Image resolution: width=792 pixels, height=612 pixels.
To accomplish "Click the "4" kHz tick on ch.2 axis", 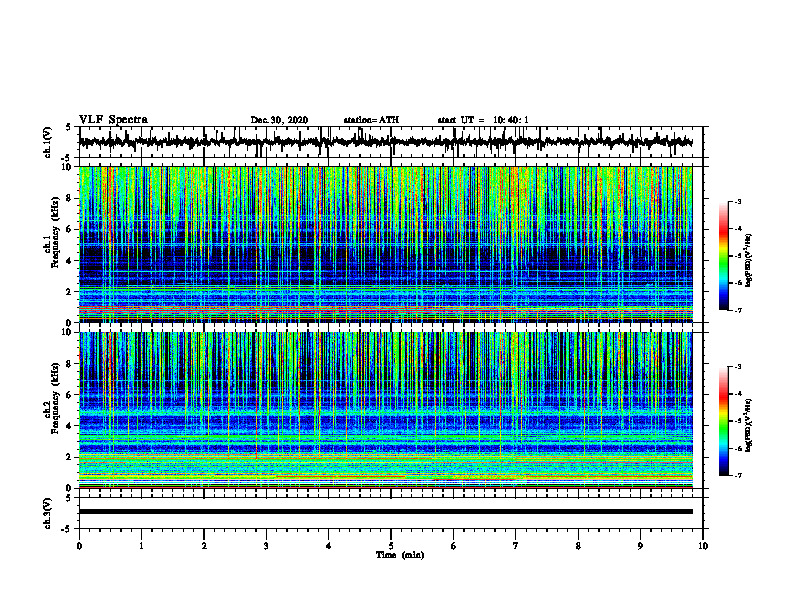I will pyautogui.click(x=69, y=426).
